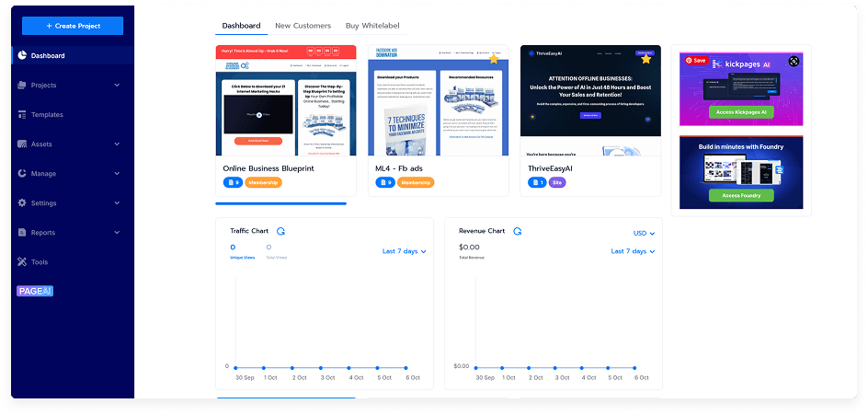This screenshot has width=868, height=415.
Task: Refresh the Revenue Chart
Action: (x=518, y=231)
